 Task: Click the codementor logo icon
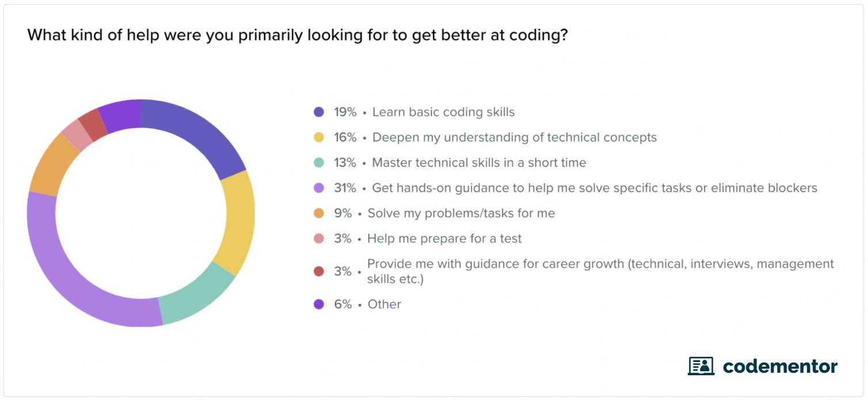pyautogui.click(x=701, y=366)
